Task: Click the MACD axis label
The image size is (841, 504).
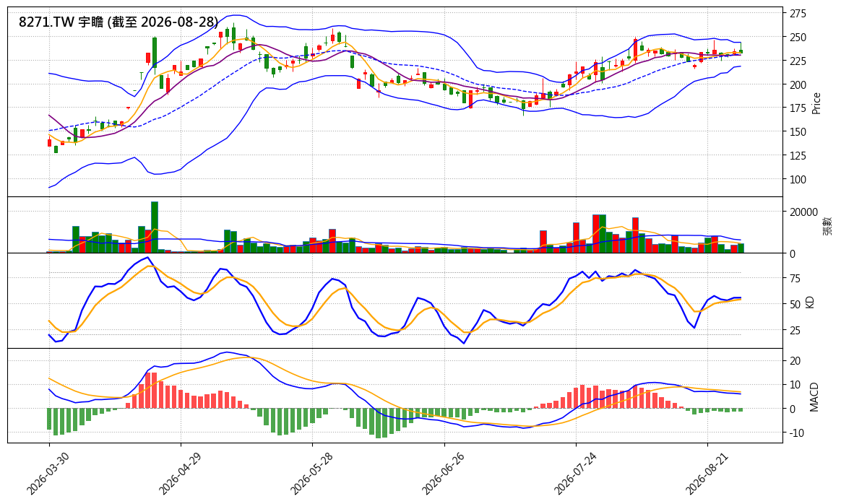Action: click(815, 396)
